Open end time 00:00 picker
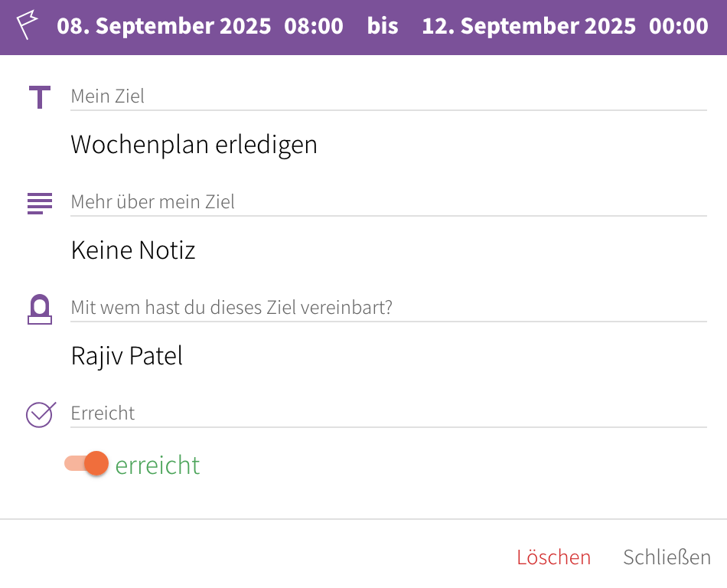 [679, 26]
